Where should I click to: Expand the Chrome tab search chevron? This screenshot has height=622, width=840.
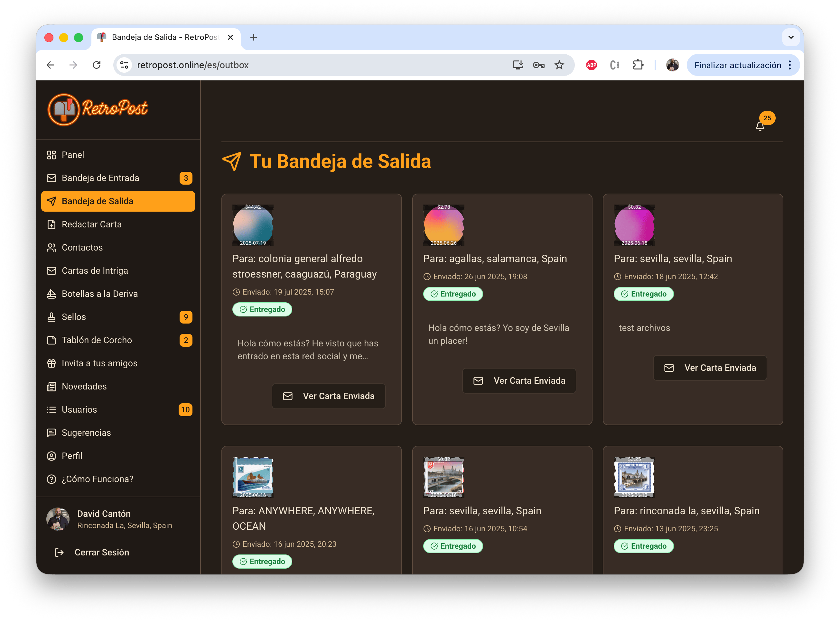[791, 37]
